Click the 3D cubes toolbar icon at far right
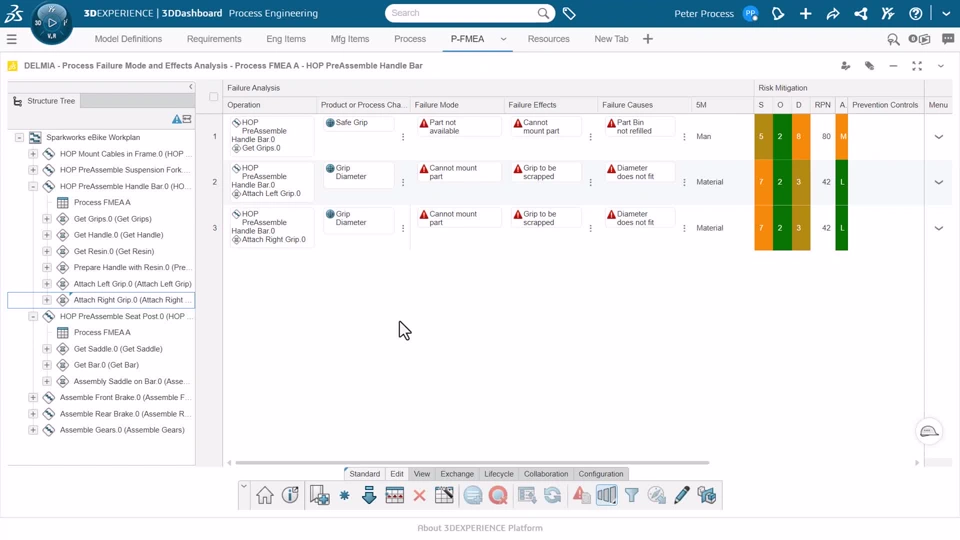Viewport: 960px width, 540px height. click(x=706, y=495)
